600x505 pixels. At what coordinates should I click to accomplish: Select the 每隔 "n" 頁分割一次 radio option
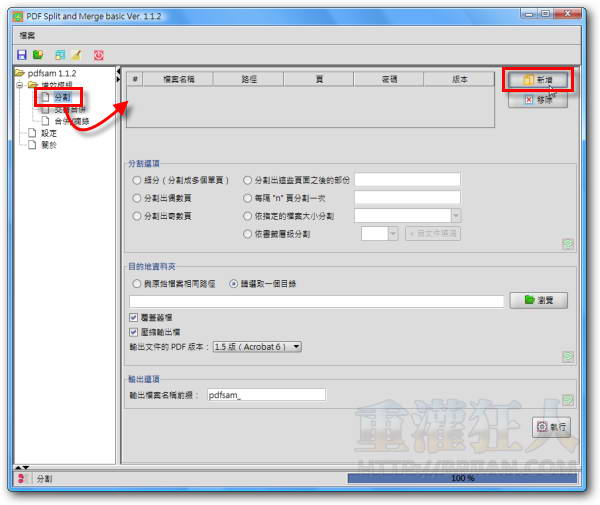[x=248, y=198]
